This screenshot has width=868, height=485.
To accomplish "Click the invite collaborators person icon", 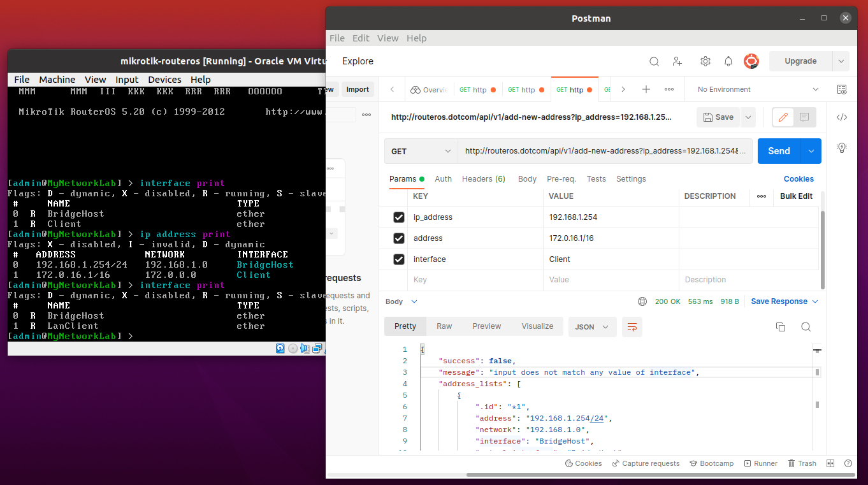I will click(x=677, y=61).
